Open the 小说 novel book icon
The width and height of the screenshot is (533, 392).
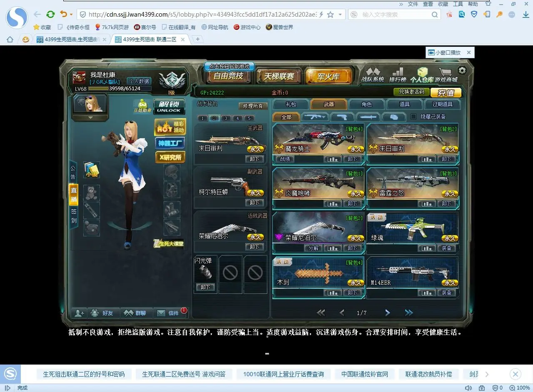point(92,170)
